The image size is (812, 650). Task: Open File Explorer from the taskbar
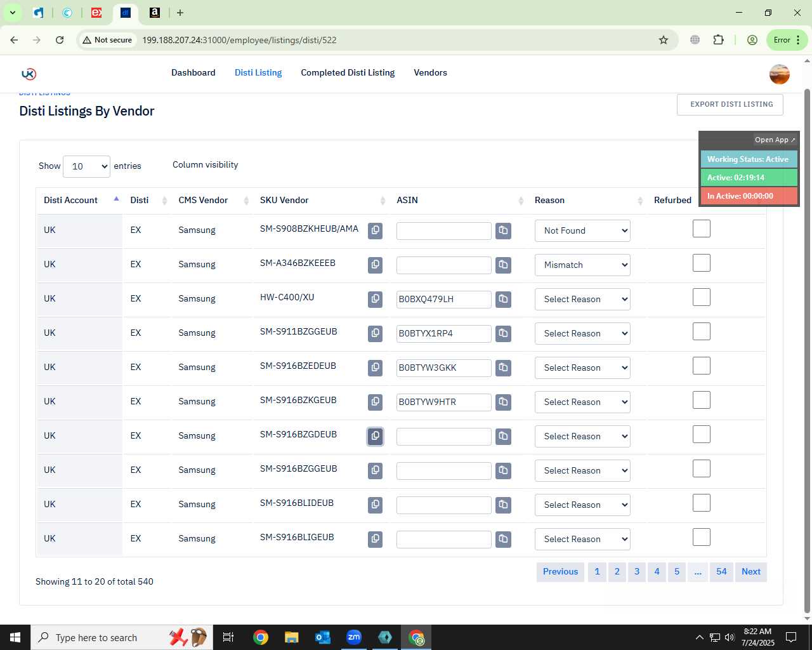[x=292, y=637]
